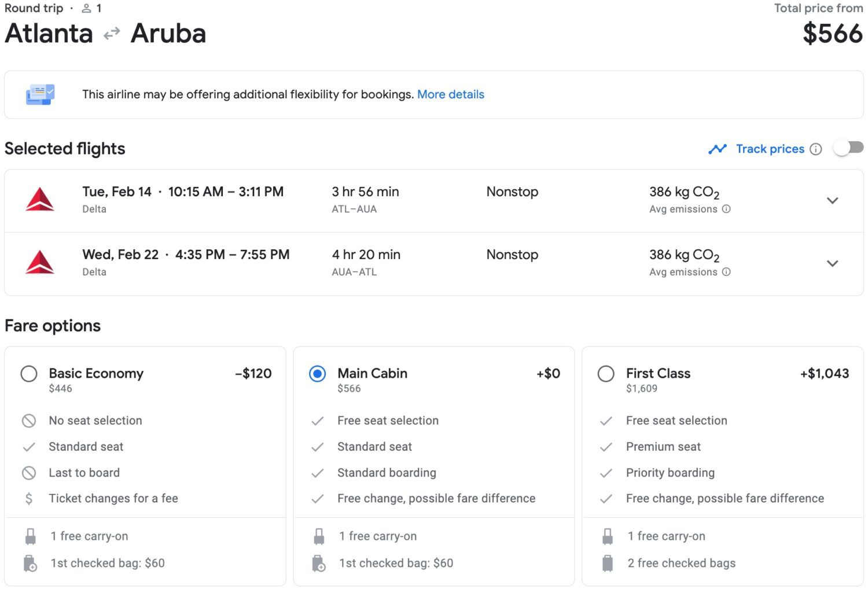Choose the First Class fare option
Viewport: 868px width, 590px height.
(606, 374)
